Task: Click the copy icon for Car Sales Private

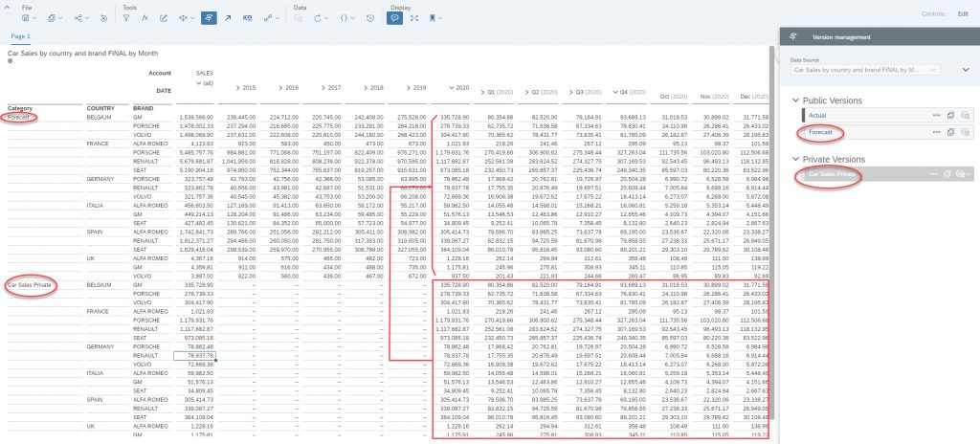Action: click(947, 174)
